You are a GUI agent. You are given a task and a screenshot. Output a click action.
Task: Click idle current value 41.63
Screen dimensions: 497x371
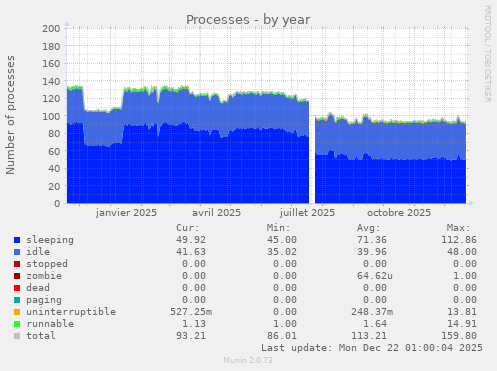pyautogui.click(x=191, y=252)
